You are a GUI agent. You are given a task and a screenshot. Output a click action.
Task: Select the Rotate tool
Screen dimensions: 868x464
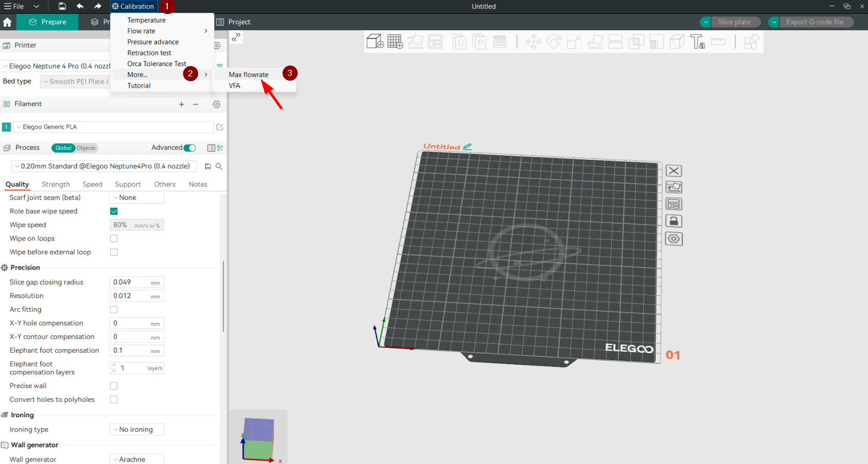(554, 42)
